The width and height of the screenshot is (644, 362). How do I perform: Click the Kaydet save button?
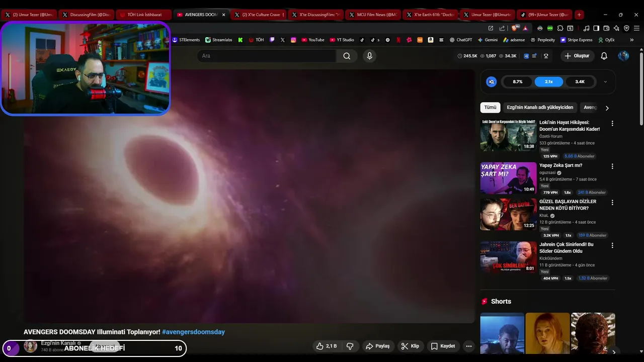pyautogui.click(x=443, y=346)
